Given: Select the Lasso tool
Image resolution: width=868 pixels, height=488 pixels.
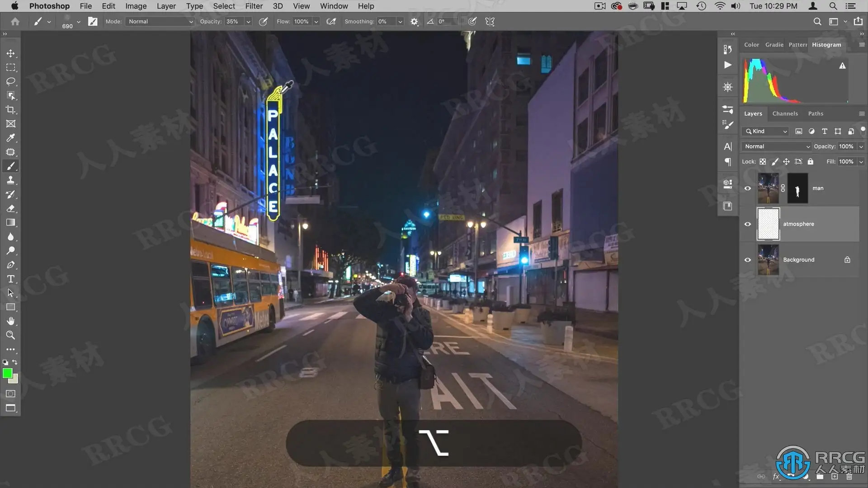Looking at the screenshot, I should tap(10, 81).
